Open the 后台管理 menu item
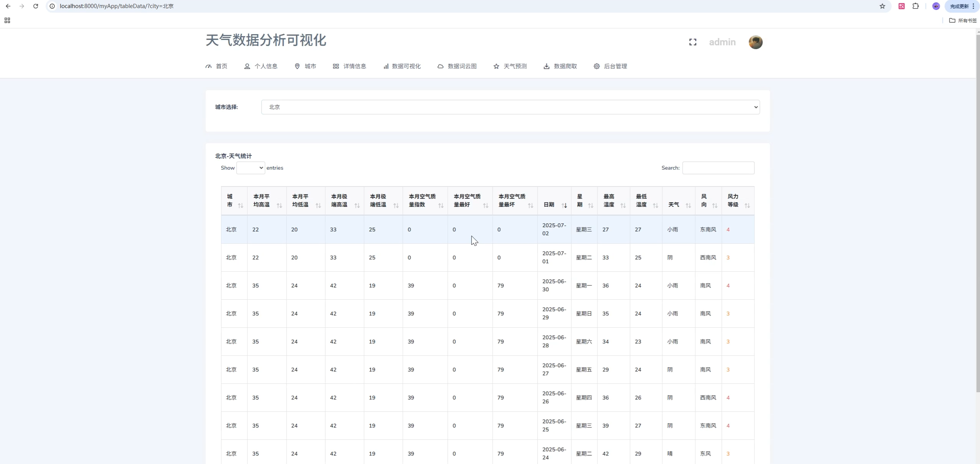The width and height of the screenshot is (980, 464). (610, 66)
